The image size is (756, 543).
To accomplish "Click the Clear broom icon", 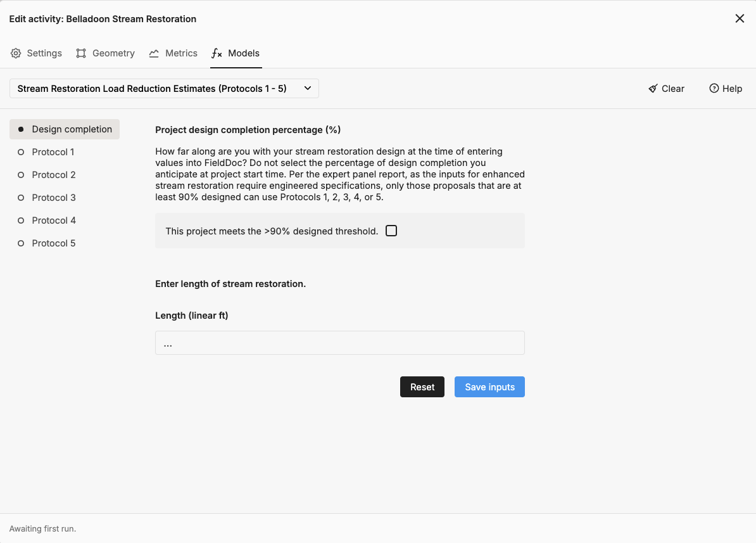I will click(653, 89).
